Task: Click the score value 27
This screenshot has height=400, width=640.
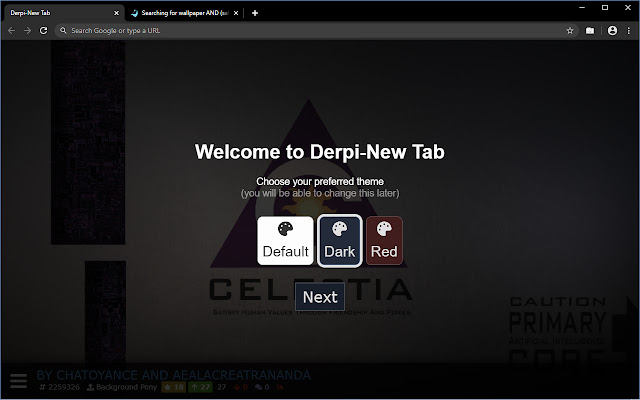Action: (x=222, y=387)
